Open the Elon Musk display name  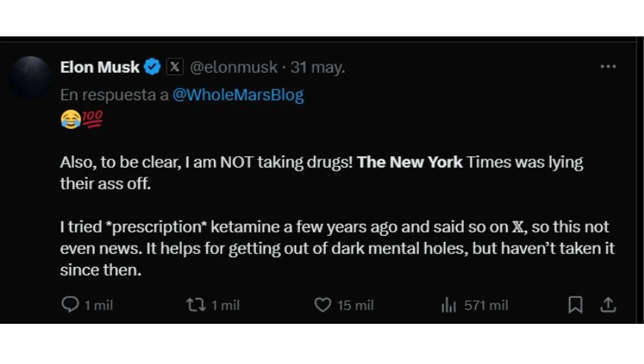coord(99,67)
